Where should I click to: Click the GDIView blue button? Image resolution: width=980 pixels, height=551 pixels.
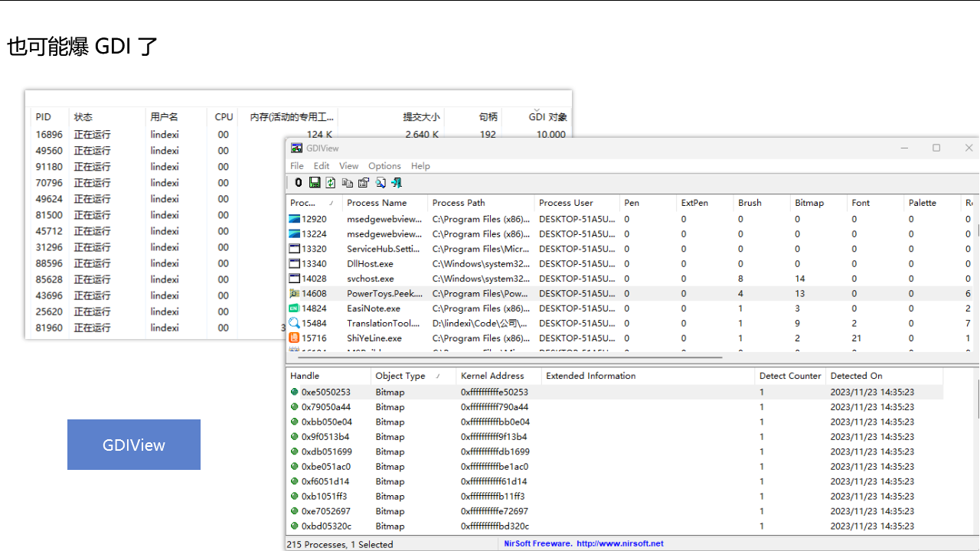(x=134, y=445)
